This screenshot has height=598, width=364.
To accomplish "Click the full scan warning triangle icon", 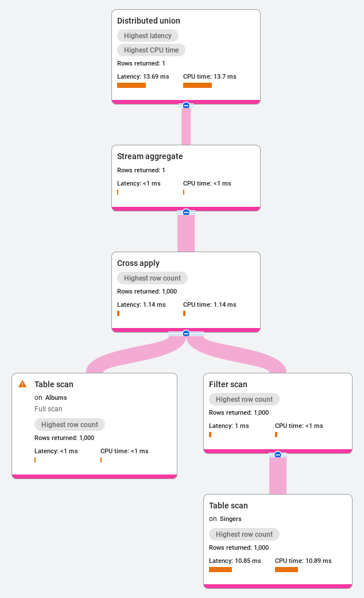I will pyautogui.click(x=22, y=384).
